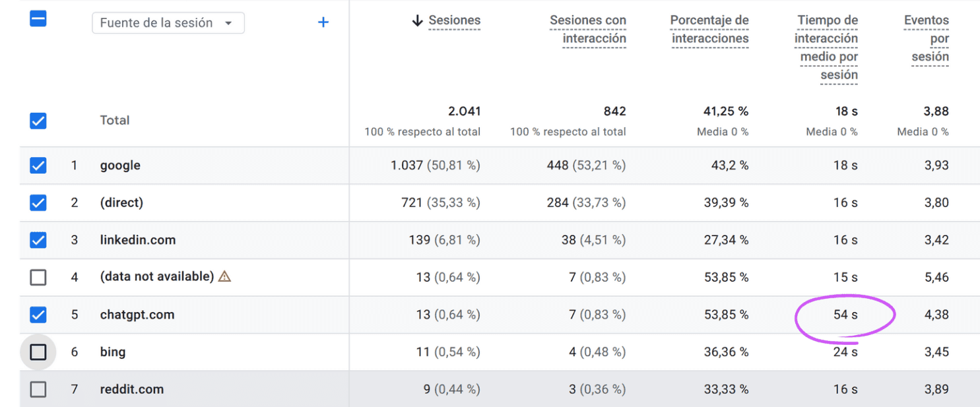Enable the checkbox for the bing row
Screen dimensions: 980x407
pos(38,352)
